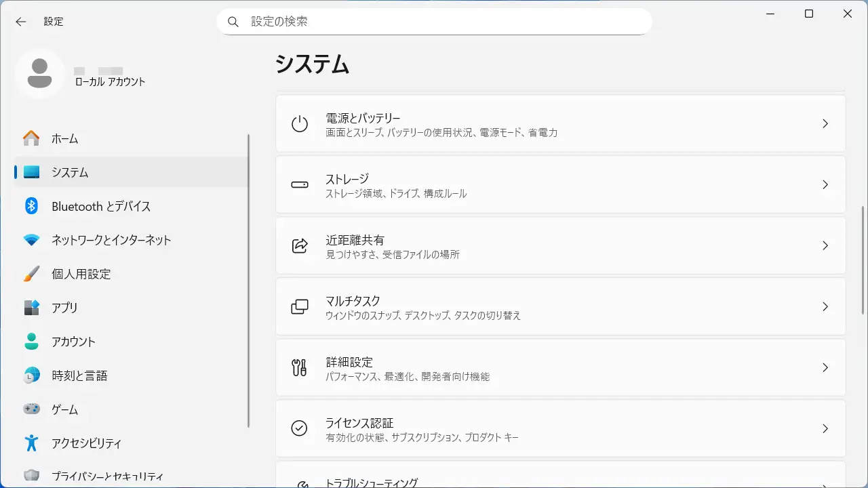868x488 pixels.
Task: Open 個人用設定 from the sidebar
Action: pos(81,274)
